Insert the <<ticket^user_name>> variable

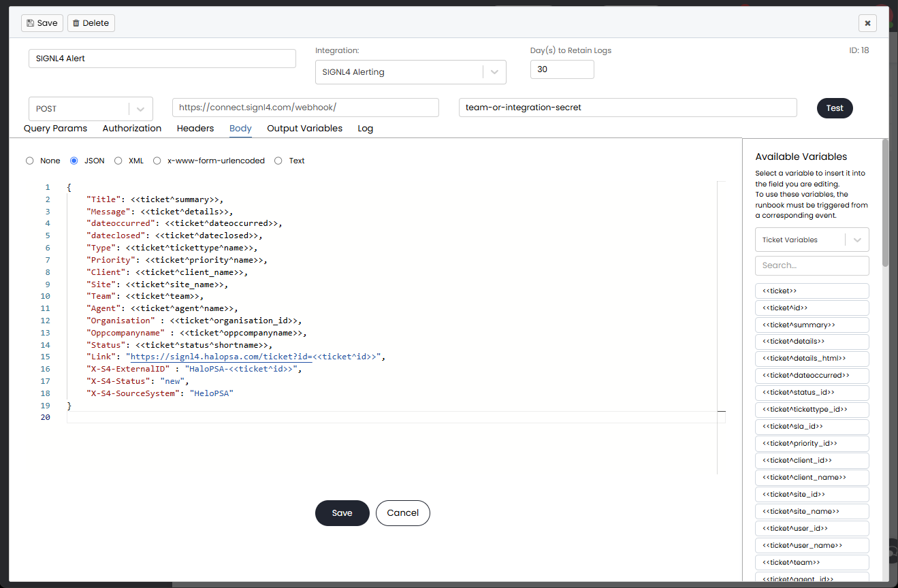click(812, 546)
